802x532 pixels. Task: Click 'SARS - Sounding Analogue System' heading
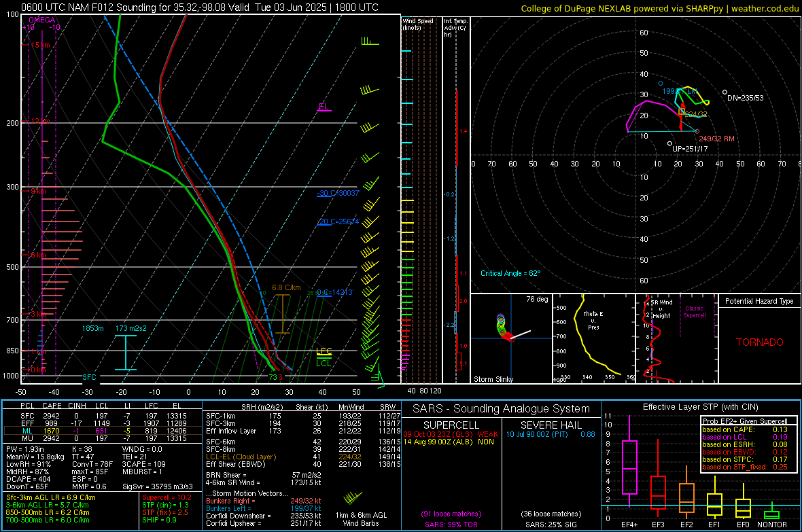pyautogui.click(x=501, y=409)
